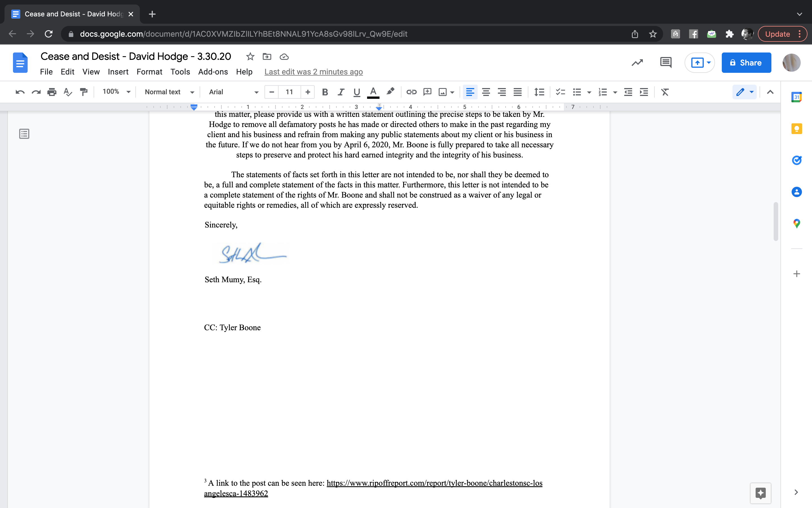Image resolution: width=812 pixels, height=508 pixels.
Task: Expand bulleted list options arrow
Action: tap(589, 92)
